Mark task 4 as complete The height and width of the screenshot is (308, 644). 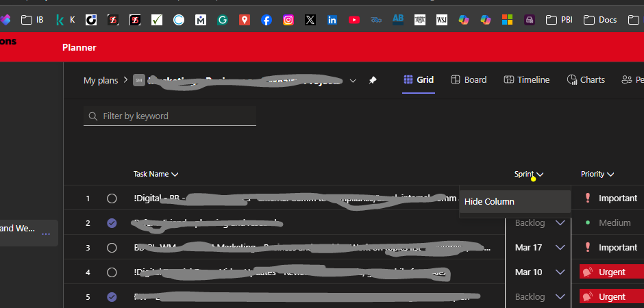[112, 272]
